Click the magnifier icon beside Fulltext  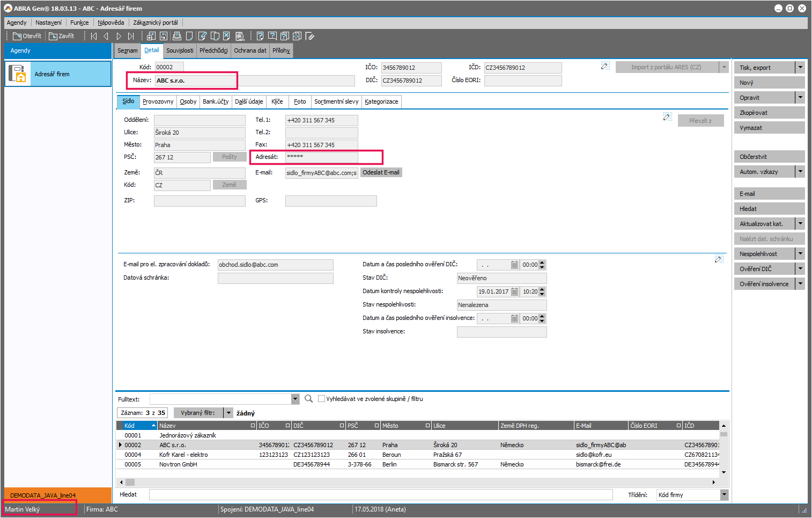click(x=308, y=399)
